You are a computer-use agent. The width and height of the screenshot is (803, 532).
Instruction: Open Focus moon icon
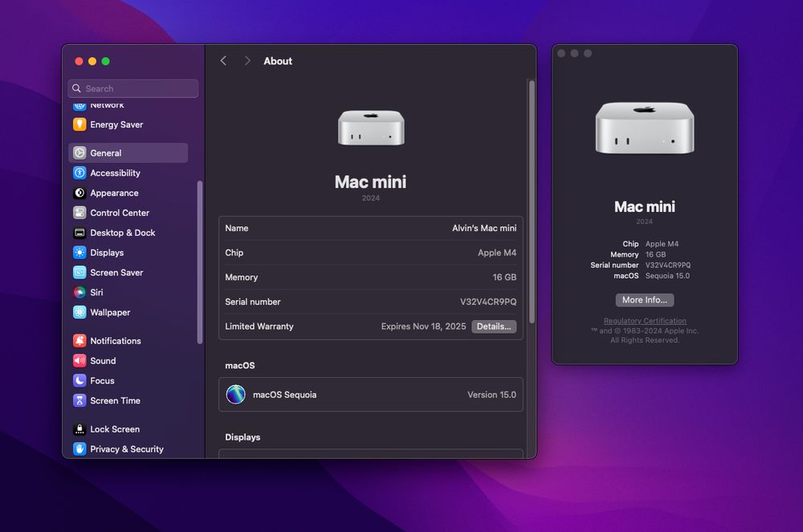[79, 380]
